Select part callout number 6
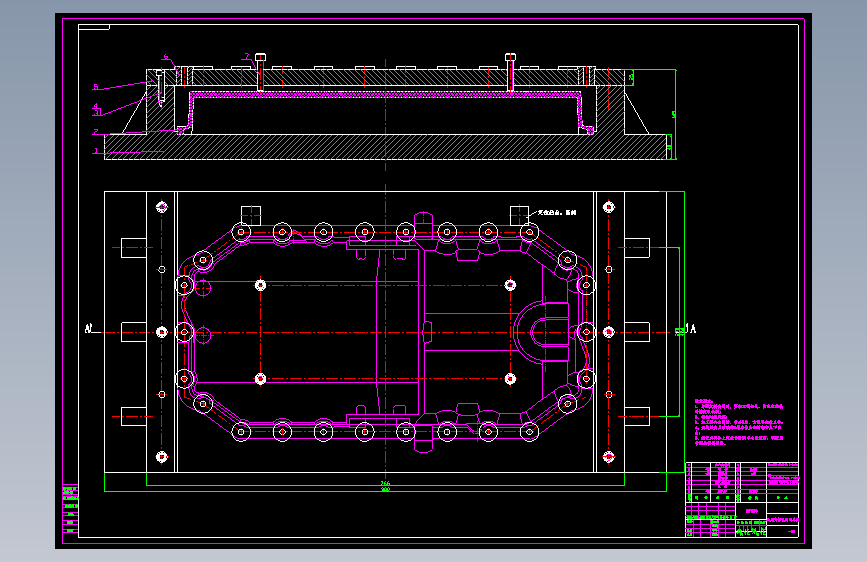This screenshot has height=562, width=867. (x=165, y=56)
